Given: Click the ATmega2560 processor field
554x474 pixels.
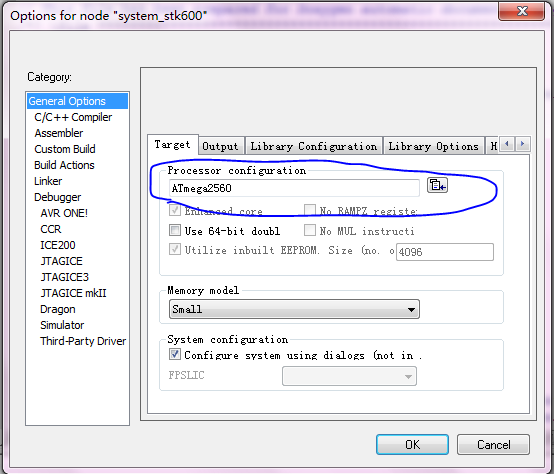Looking at the screenshot, I should coord(294,188).
